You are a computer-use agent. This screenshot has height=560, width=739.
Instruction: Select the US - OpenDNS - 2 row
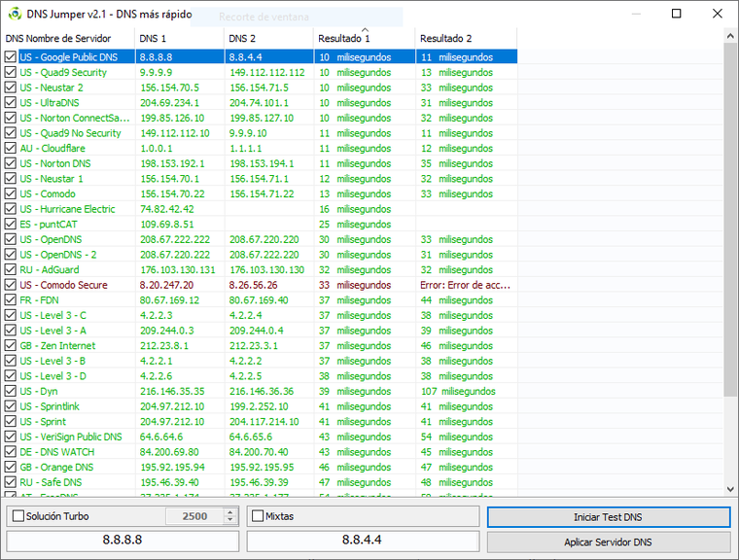(261, 255)
